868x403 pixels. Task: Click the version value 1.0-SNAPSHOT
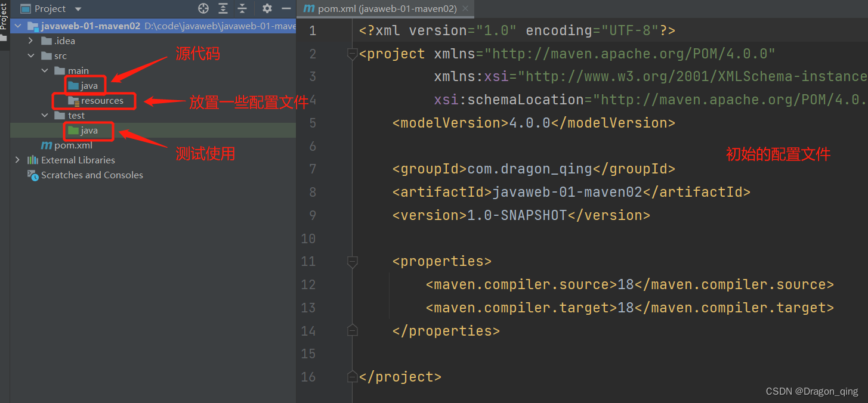coord(517,215)
